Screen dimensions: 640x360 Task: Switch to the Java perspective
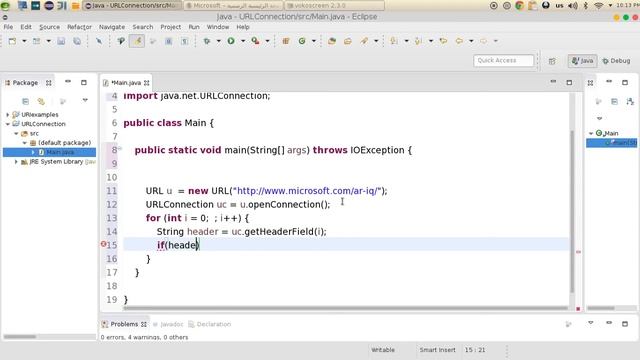click(582, 61)
